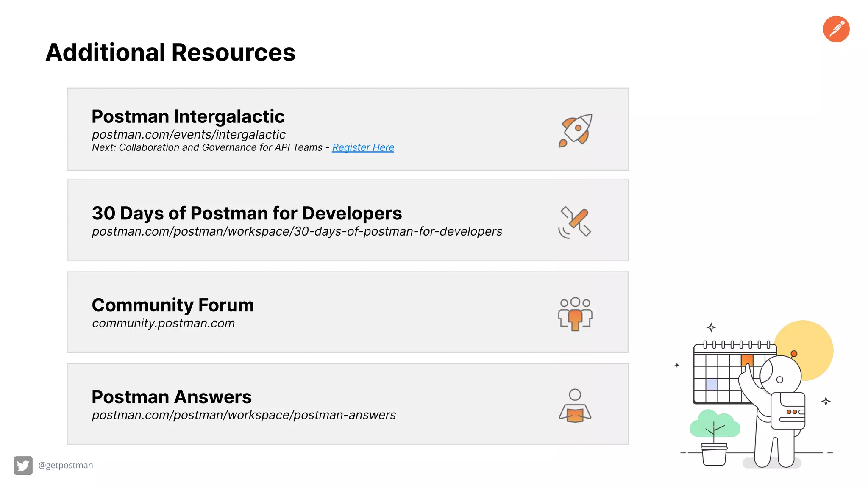Image resolution: width=868 pixels, height=488 pixels.
Task: Click the Postman logo icon
Action: [x=836, y=29]
